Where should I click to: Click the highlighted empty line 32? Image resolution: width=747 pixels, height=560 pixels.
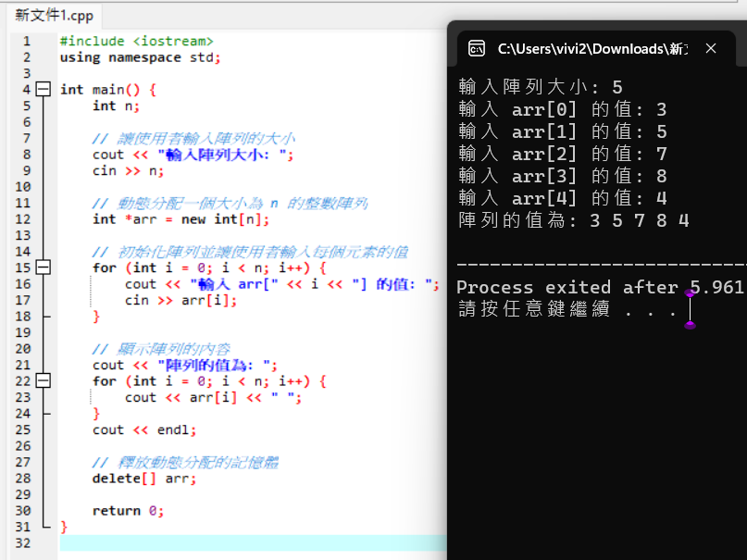click(253, 542)
